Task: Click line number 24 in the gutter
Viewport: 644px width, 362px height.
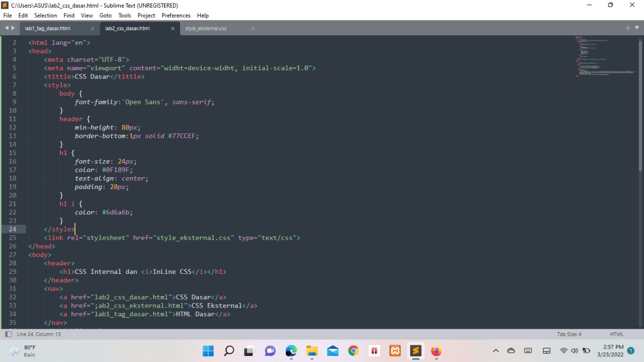Action: click(x=13, y=229)
